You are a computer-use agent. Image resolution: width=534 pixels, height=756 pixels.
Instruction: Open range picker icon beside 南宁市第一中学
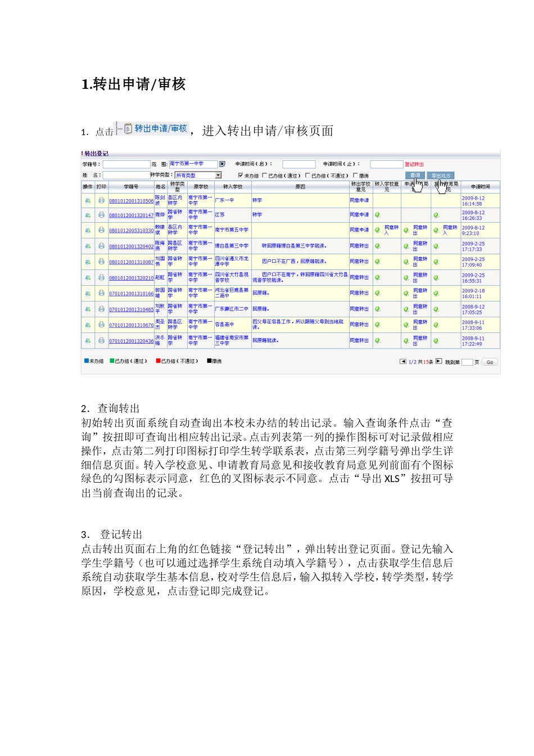pyautogui.click(x=222, y=164)
